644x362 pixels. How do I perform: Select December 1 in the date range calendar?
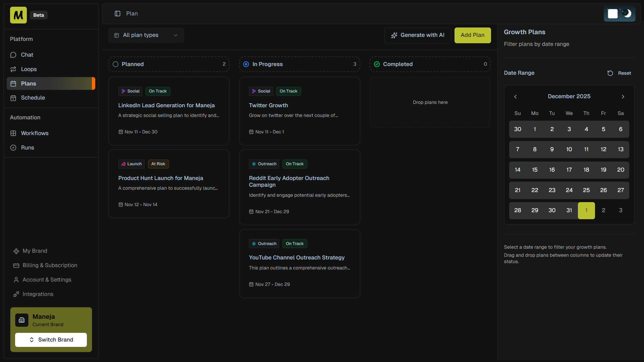(535, 129)
